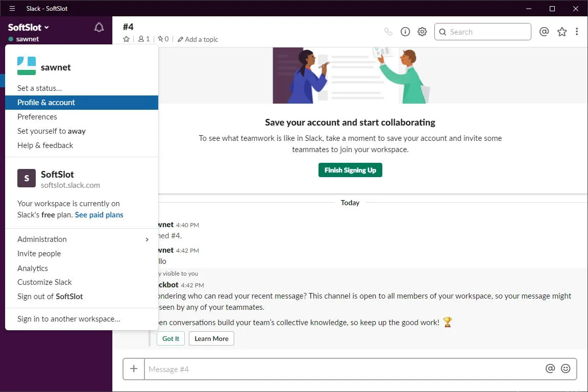
Task: Expand the Administration submenu
Action: pos(82,239)
